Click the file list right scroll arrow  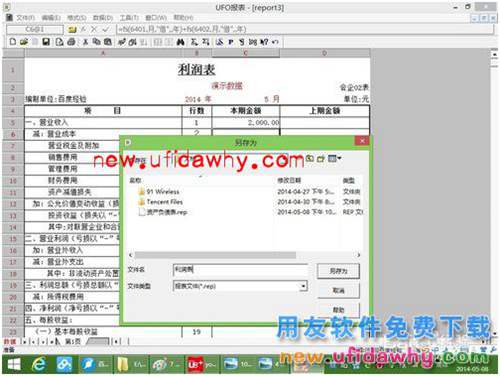coord(359,255)
